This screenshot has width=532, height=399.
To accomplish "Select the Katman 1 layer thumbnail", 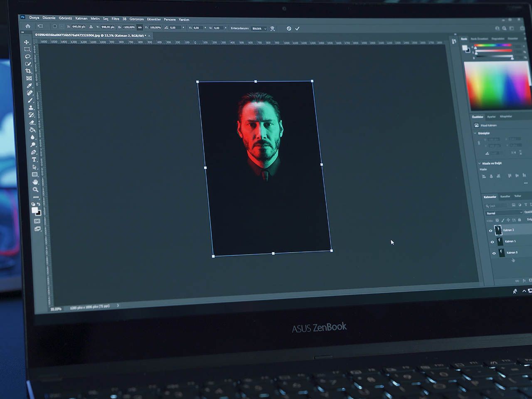I will 500,241.
